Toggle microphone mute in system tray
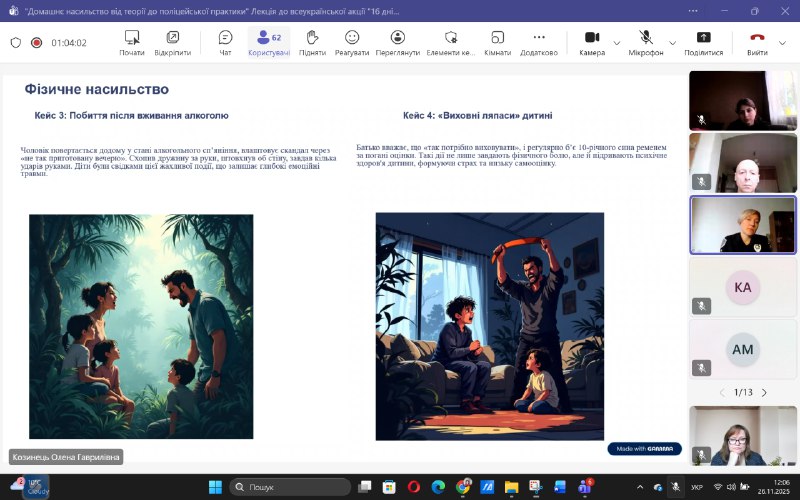Viewport: 800px width, 500px height. pos(676,487)
